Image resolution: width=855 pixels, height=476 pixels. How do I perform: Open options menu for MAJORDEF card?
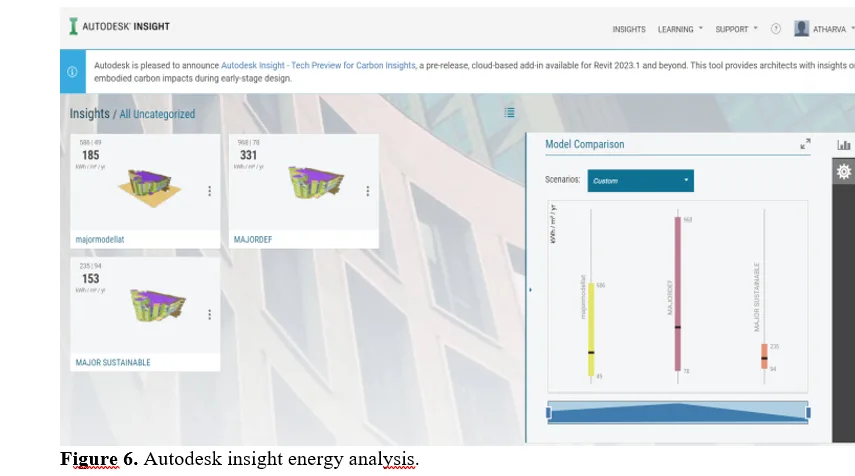coord(368,191)
